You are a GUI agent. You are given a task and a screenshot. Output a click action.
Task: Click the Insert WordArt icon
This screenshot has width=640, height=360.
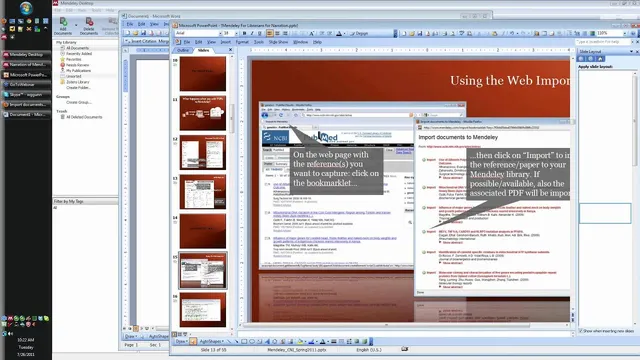pyautogui.click(x=267, y=342)
